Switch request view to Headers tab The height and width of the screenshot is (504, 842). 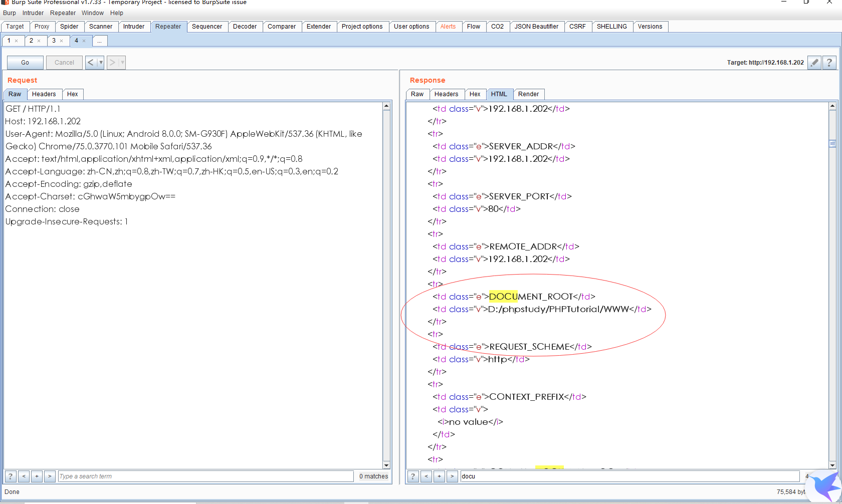(x=44, y=94)
